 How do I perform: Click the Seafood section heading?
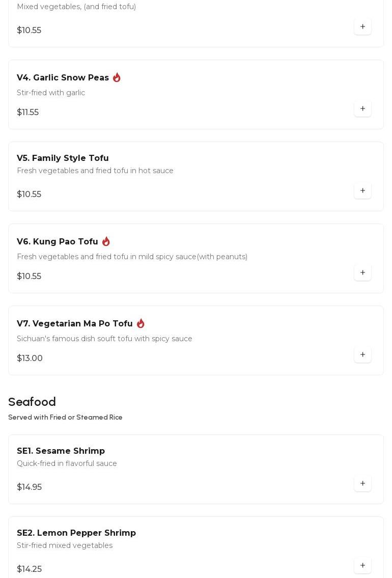[x=32, y=402]
